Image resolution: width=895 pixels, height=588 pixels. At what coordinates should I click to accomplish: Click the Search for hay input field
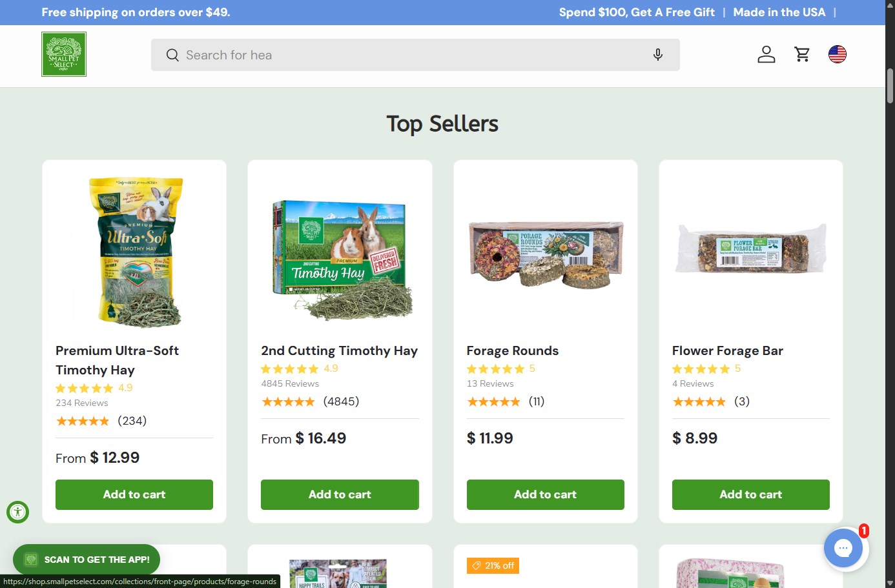tap(415, 55)
